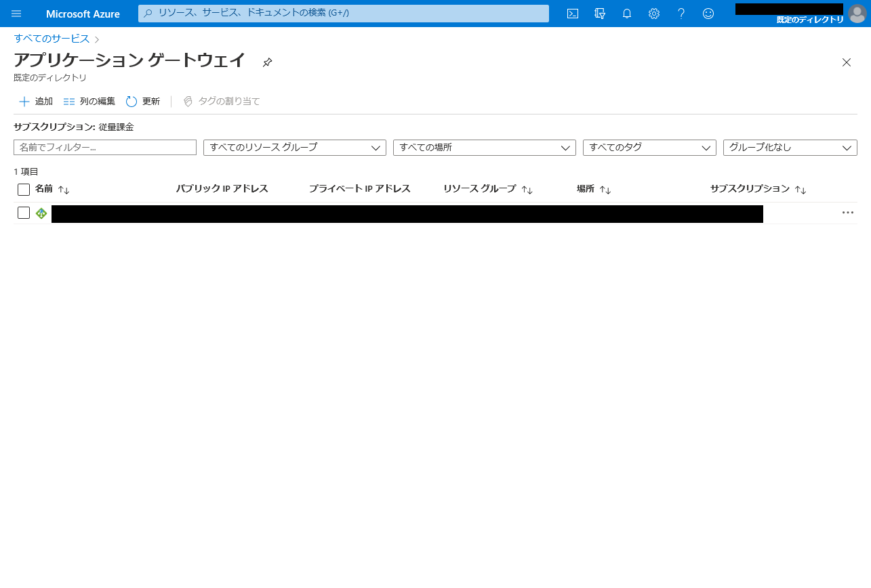Go to すべてのサービス breadcrumb link
The width and height of the screenshot is (871, 588).
click(x=52, y=39)
